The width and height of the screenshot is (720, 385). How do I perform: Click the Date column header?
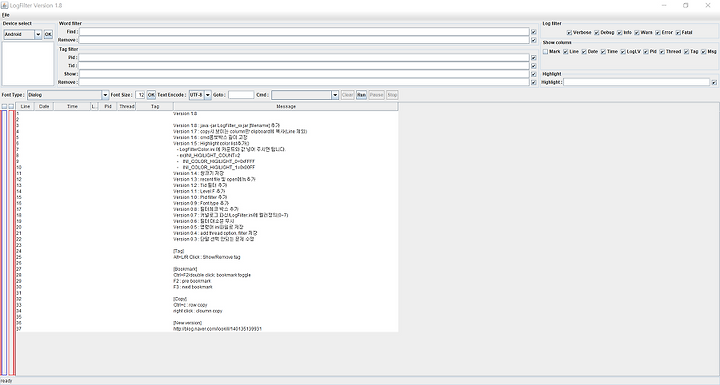pos(44,107)
